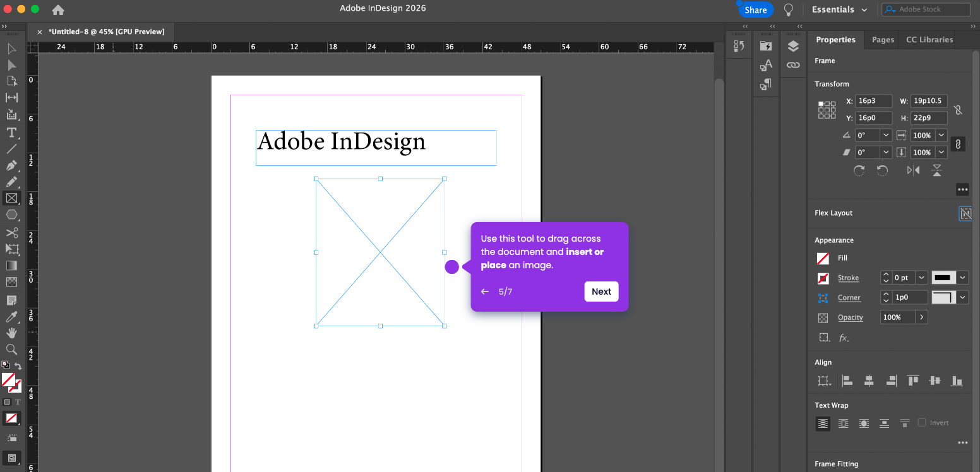The width and height of the screenshot is (980, 472).
Task: Select the Polygon shape tool
Action: point(11,215)
